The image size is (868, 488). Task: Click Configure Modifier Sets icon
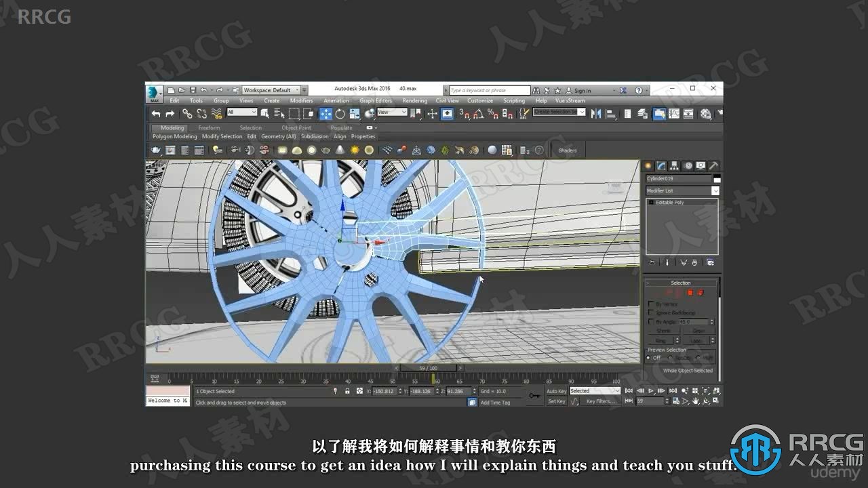(x=710, y=262)
